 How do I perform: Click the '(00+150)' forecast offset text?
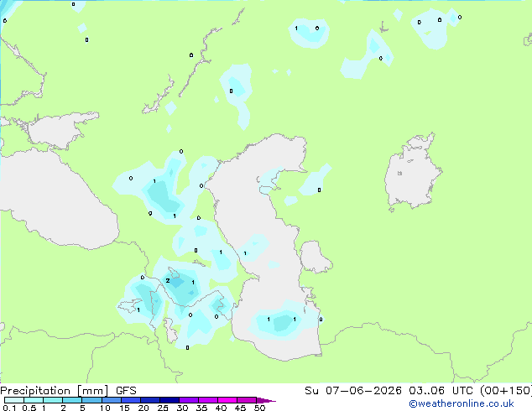pyautogui.click(x=506, y=391)
